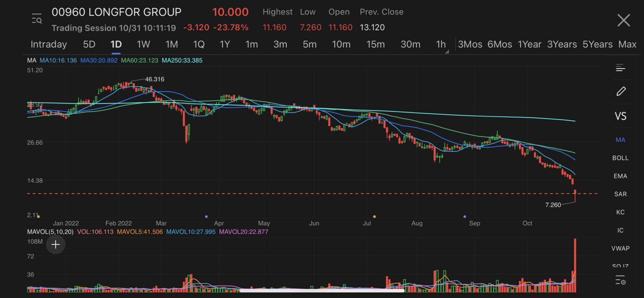
Task: Switch to the Intraday tab
Action: (x=49, y=44)
